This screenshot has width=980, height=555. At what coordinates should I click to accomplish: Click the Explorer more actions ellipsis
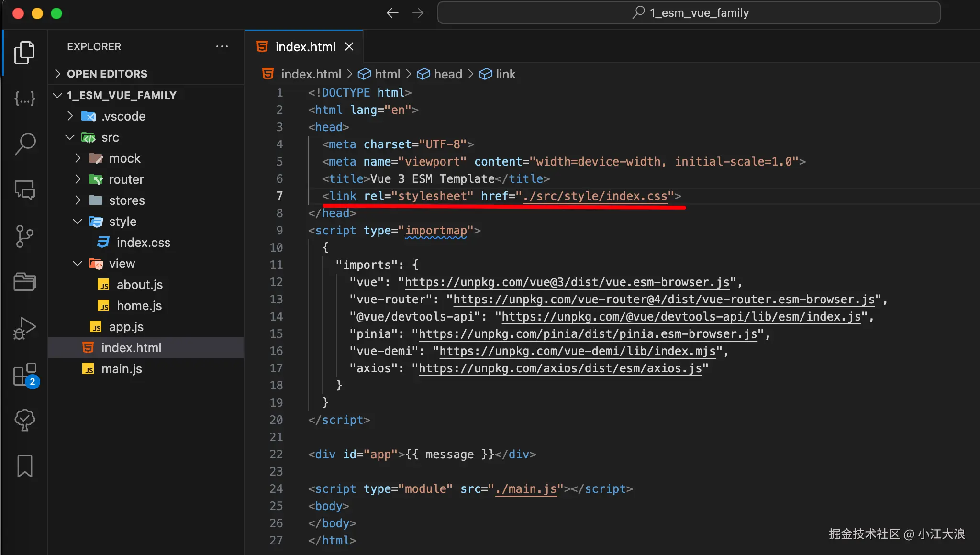(x=222, y=46)
